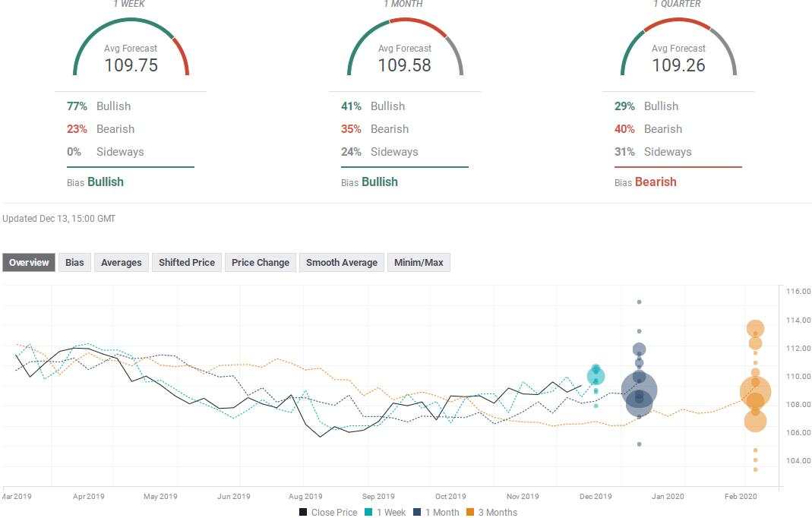Image resolution: width=812 pixels, height=518 pixels.
Task: Hide the 1 Week legend series
Action: pos(384,513)
